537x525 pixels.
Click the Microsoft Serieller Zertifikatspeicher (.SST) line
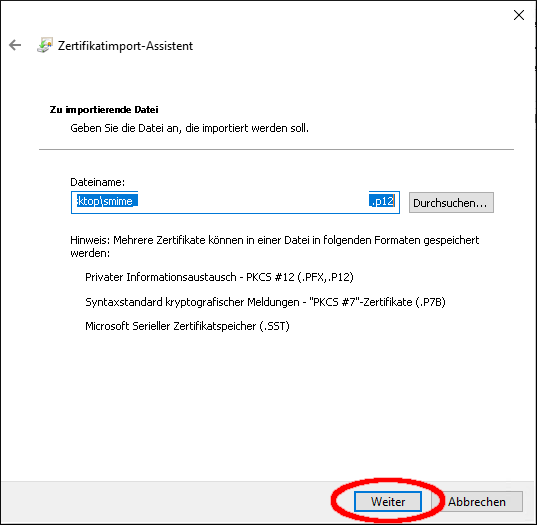click(187, 326)
